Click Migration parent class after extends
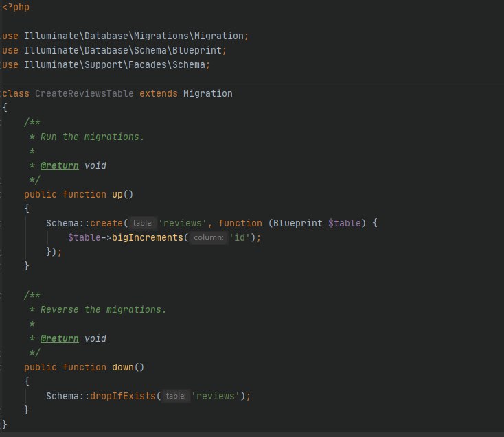 pos(208,93)
